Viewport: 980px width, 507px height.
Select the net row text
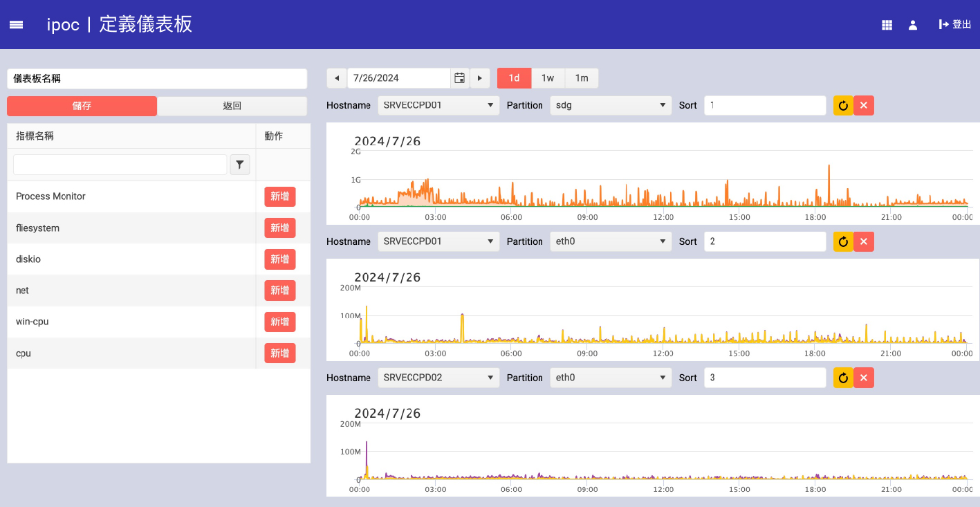point(22,291)
